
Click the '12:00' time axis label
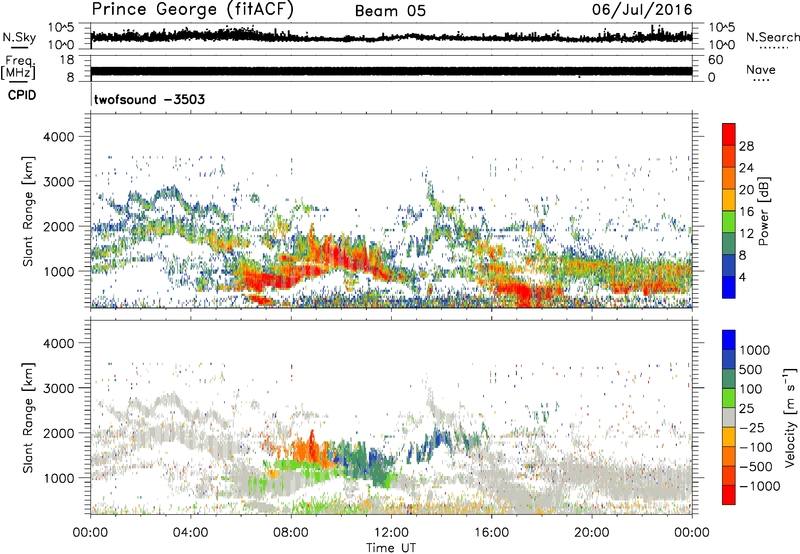coord(390,533)
